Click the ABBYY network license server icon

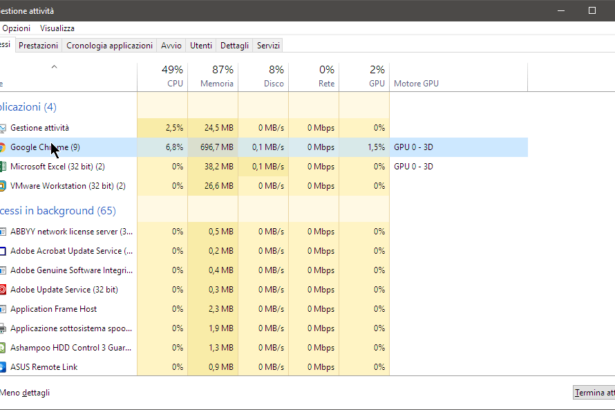[x=3, y=231]
